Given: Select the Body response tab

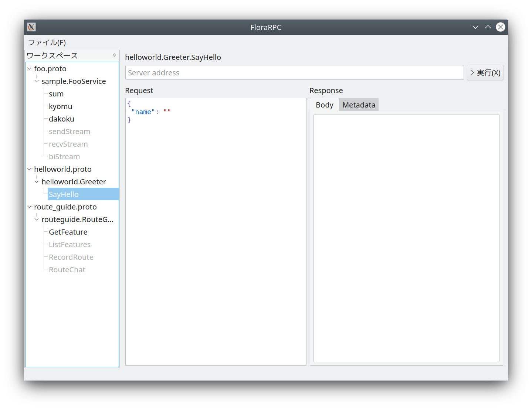Looking at the screenshot, I should click(x=324, y=105).
